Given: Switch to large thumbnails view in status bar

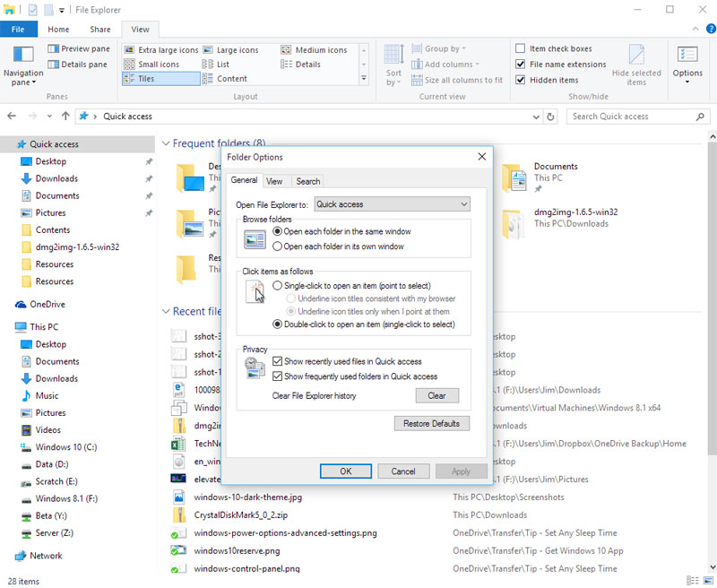Looking at the screenshot, I should pos(709,581).
